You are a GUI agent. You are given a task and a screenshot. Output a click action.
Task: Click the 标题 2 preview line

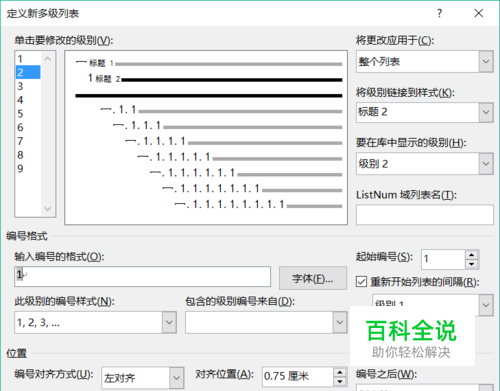(x=215, y=79)
